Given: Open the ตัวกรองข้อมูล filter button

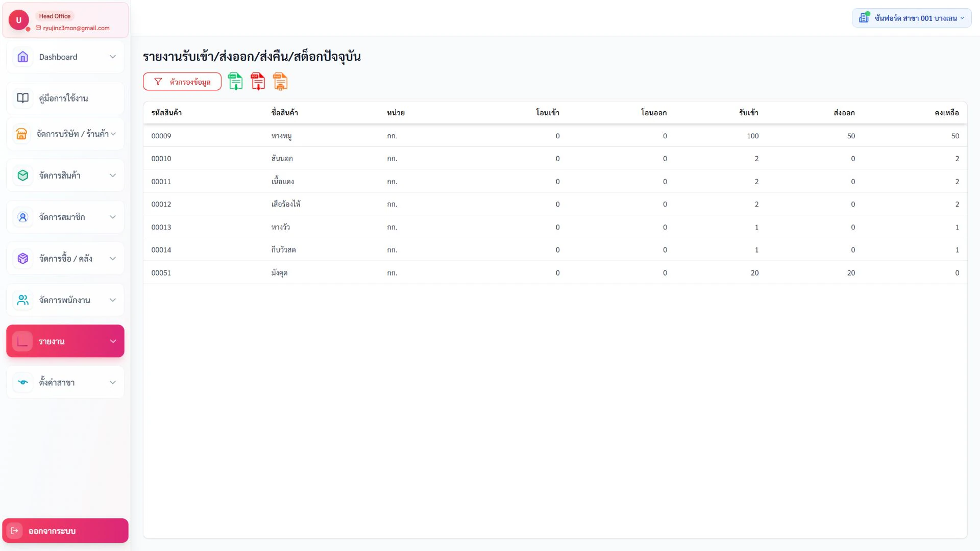Looking at the screenshot, I should (x=182, y=82).
